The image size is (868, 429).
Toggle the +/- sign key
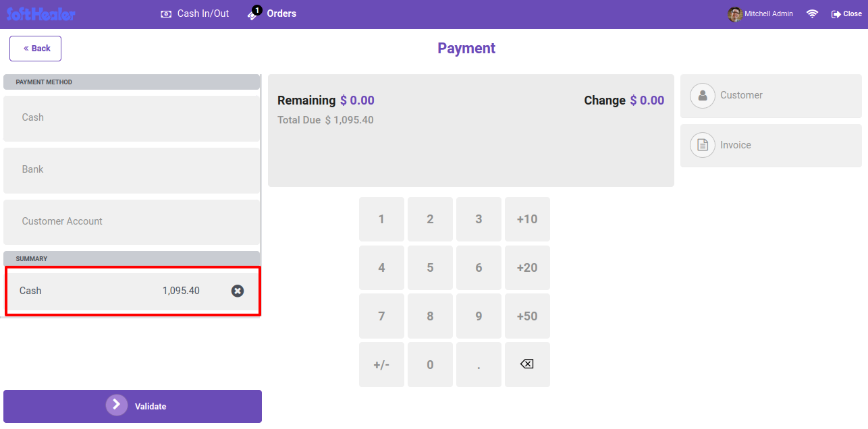(381, 364)
